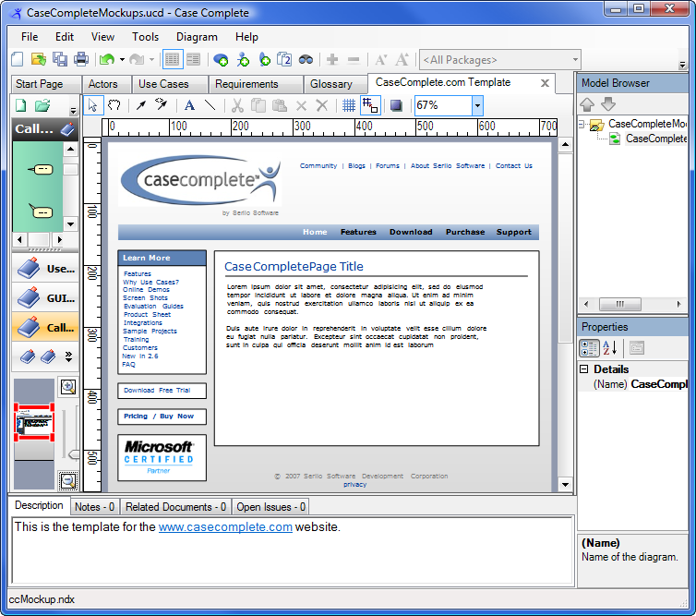This screenshot has height=616, width=696.
Task: Click the Print icon
Action: (x=81, y=59)
